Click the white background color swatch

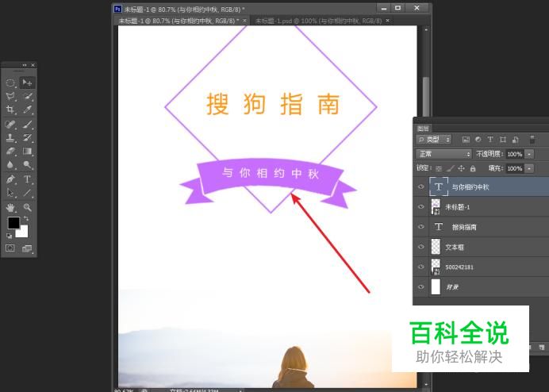[23, 233]
